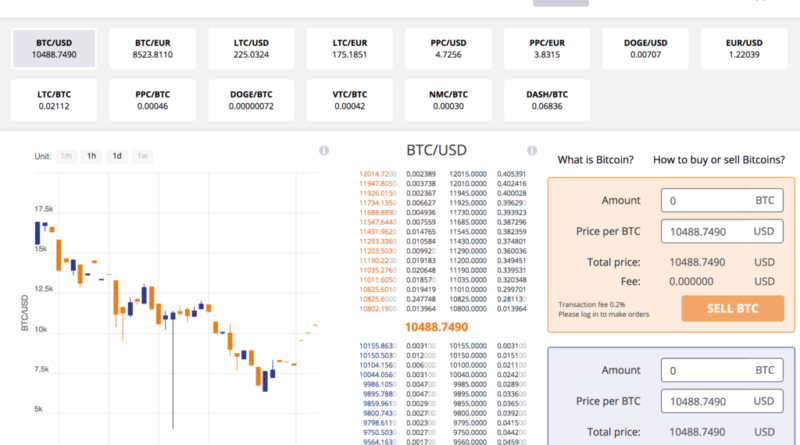Screen dimensions: 800x445
Task: Set chart unit to 1w
Action: point(142,156)
